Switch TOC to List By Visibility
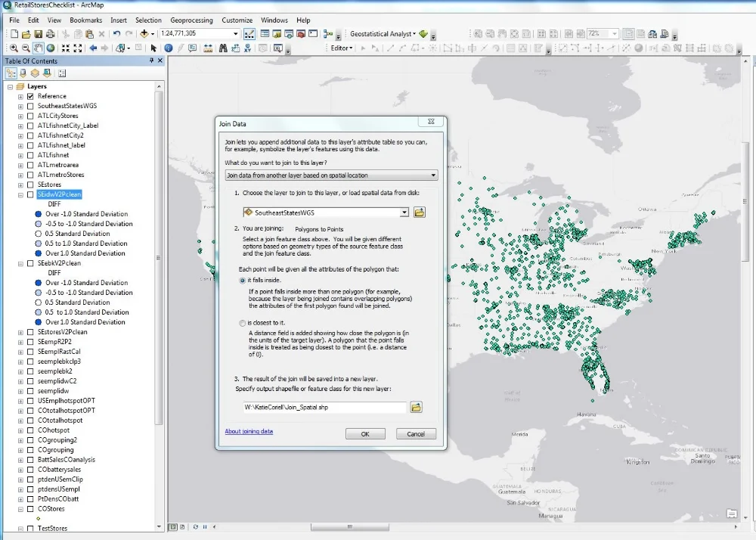This screenshot has width=756, height=540. [35, 73]
